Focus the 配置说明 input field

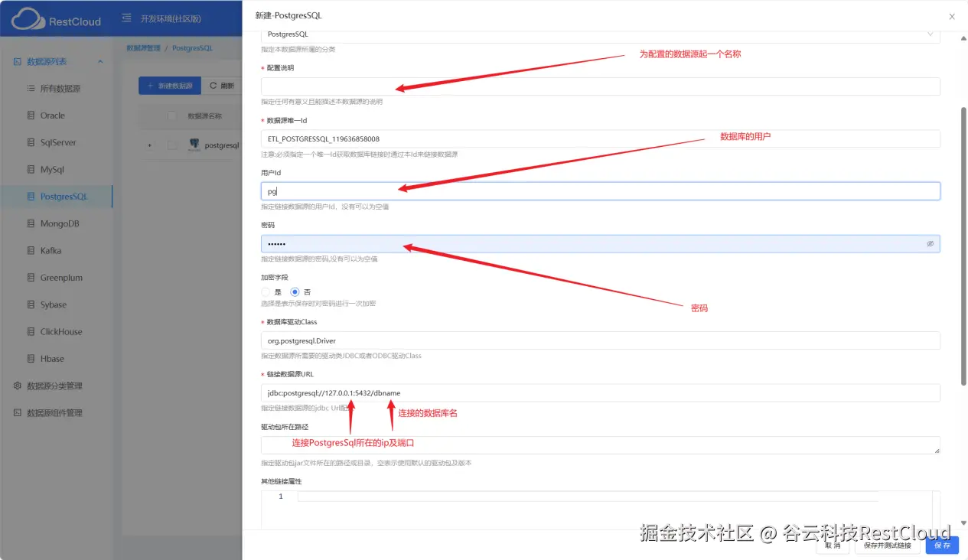(x=601, y=86)
